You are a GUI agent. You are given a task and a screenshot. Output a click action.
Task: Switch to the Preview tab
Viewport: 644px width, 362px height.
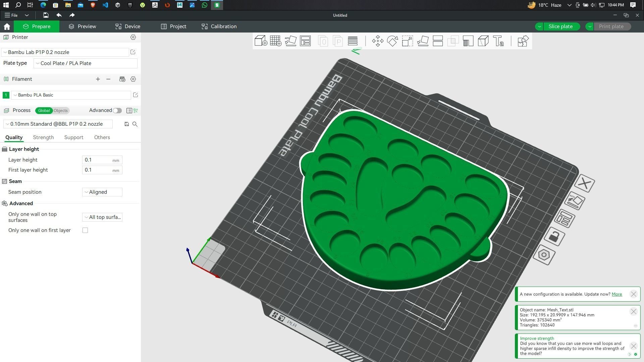click(x=83, y=26)
